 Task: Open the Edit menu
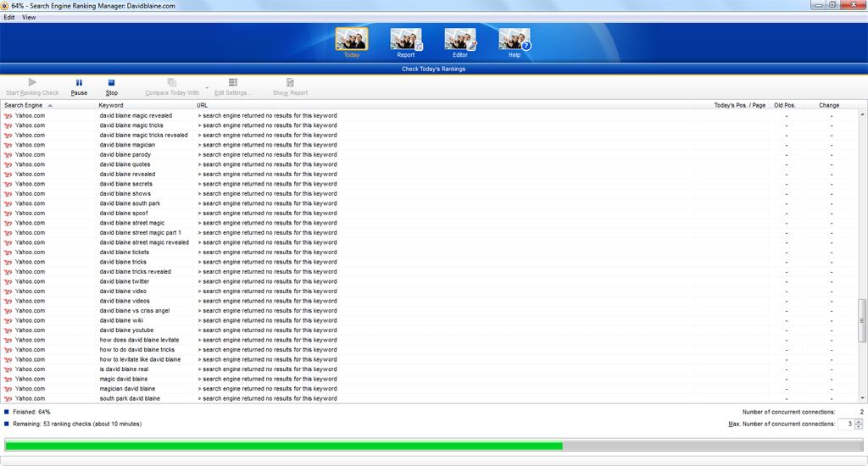click(x=9, y=17)
